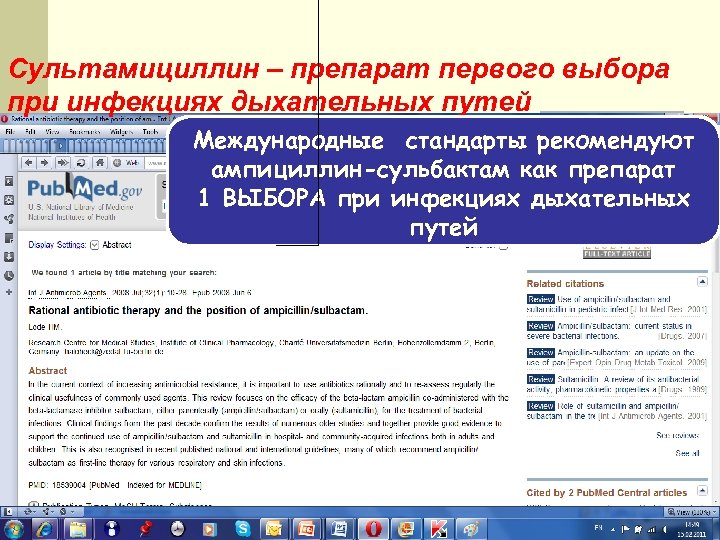
Task: Open the Display Settings link
Action: pos(57,245)
